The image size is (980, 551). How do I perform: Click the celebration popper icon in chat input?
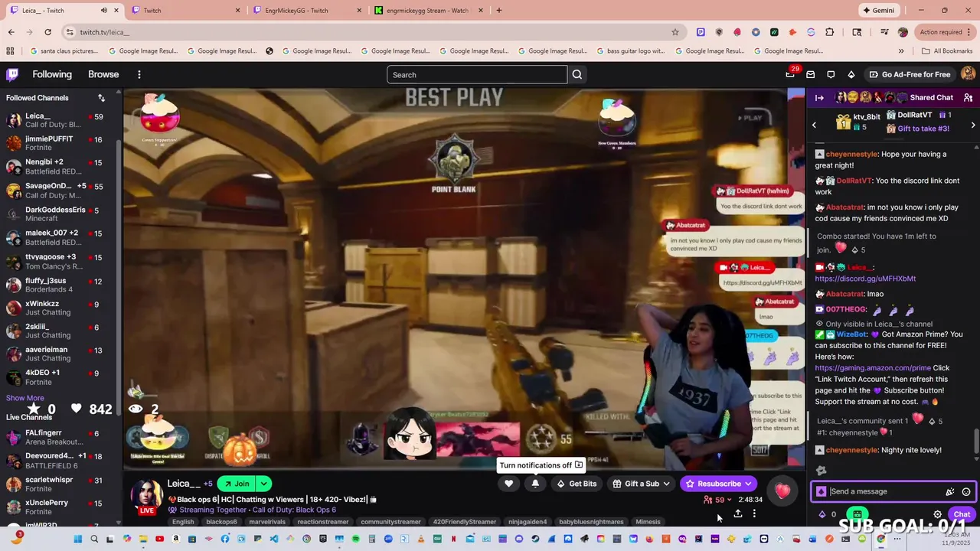click(950, 492)
